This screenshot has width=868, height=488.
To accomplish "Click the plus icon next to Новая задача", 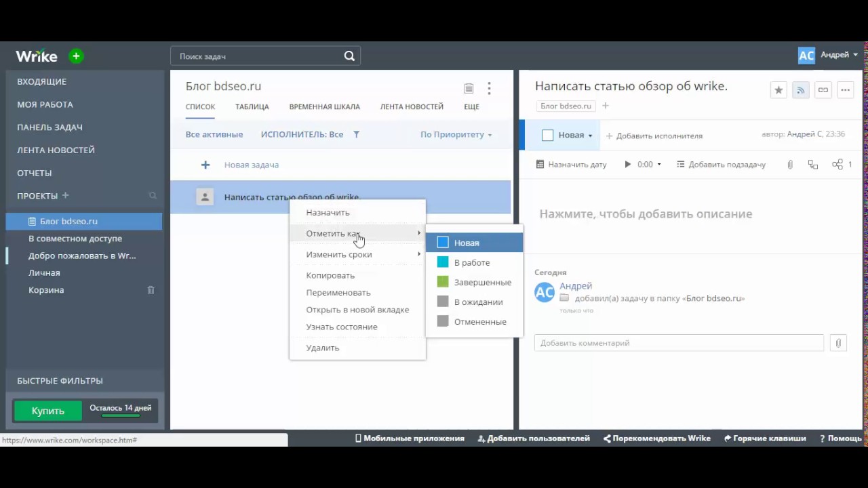I will tap(205, 165).
